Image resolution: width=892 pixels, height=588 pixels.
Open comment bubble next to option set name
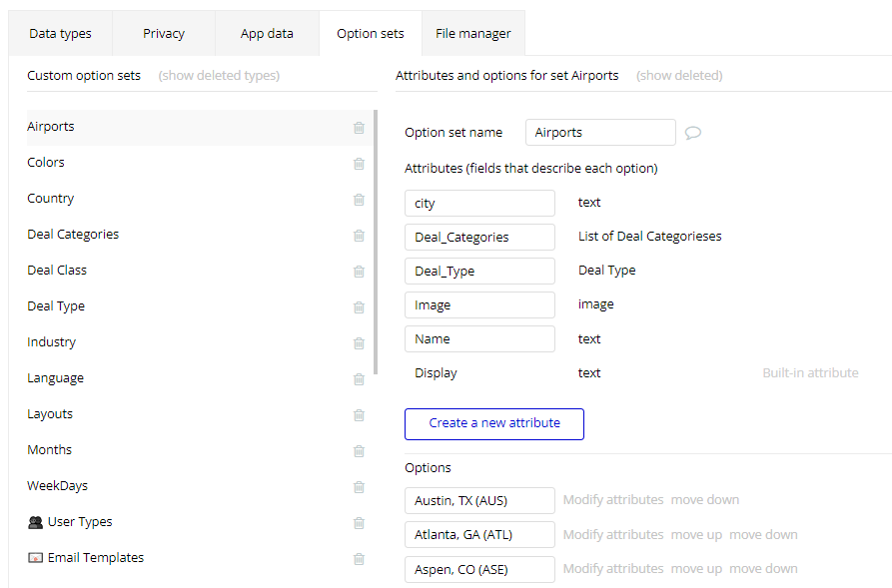pos(692,133)
